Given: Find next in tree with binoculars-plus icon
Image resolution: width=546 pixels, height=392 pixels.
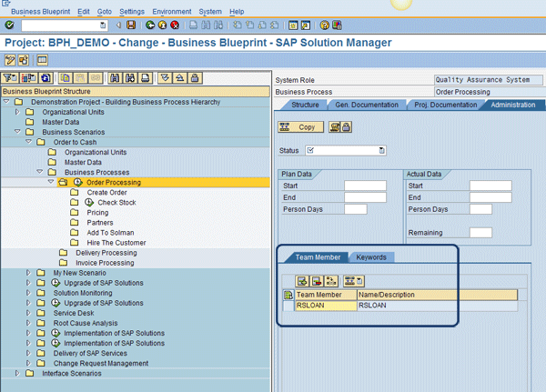Looking at the screenshot, I should pyautogui.click(x=130, y=78).
